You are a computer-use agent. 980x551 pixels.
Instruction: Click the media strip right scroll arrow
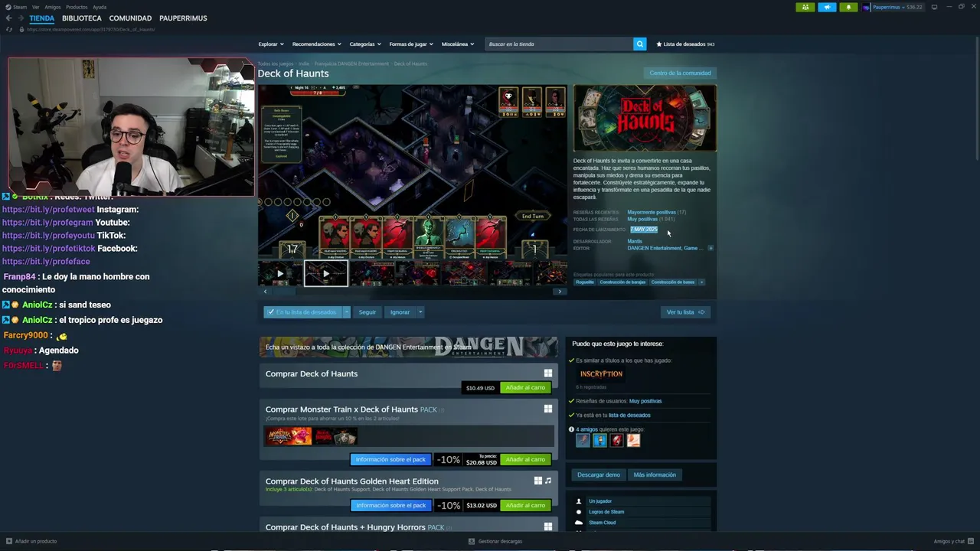[560, 292]
